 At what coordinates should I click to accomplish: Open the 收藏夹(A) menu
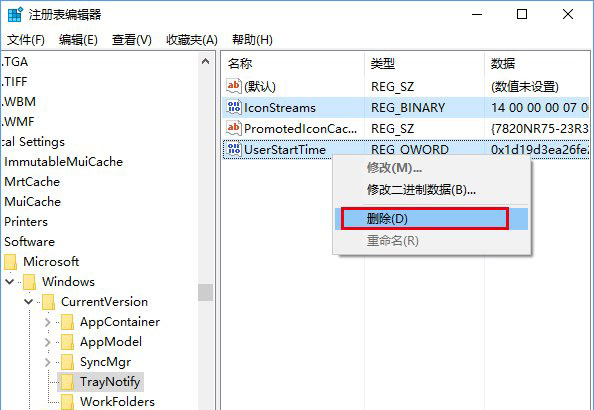click(192, 39)
